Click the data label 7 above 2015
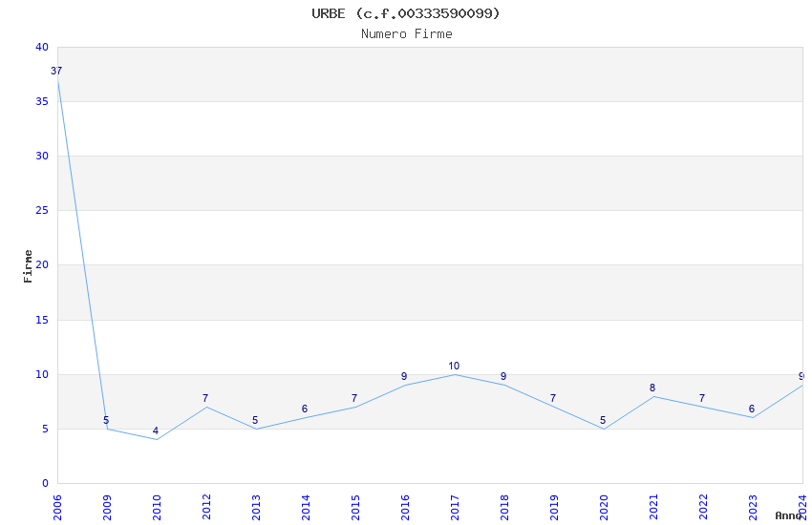Viewport: 812px width, 525px height. point(354,398)
